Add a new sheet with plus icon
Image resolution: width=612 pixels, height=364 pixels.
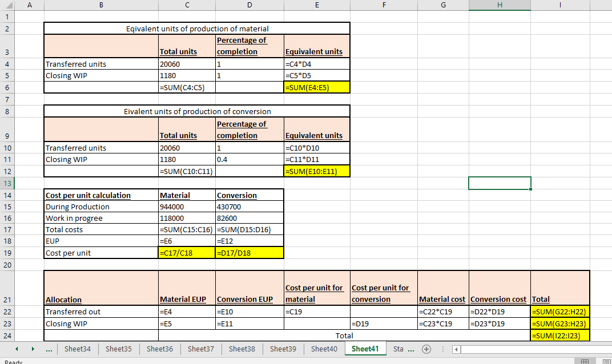click(426, 349)
